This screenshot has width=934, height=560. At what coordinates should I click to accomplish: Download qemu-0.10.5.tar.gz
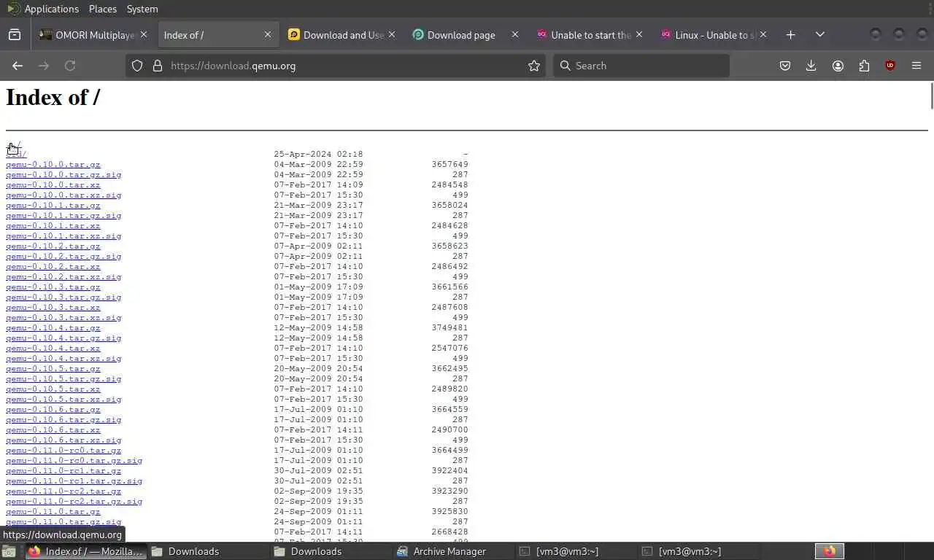[53, 369]
